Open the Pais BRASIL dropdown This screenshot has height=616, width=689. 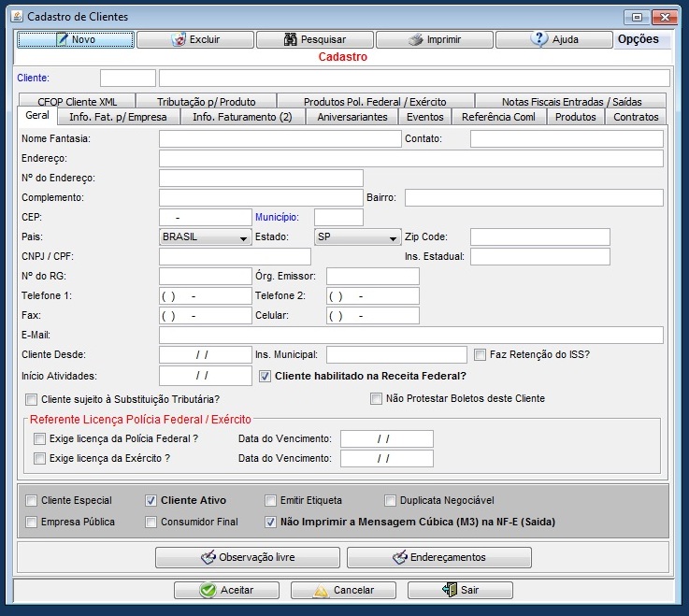pyautogui.click(x=206, y=236)
